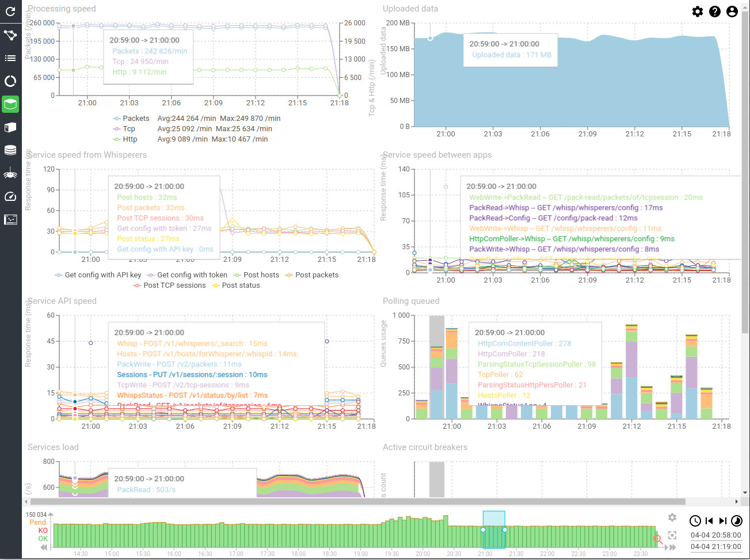Open the chart monitor icon in sidebar
The height and width of the screenshot is (560, 750).
pyautogui.click(x=10, y=219)
